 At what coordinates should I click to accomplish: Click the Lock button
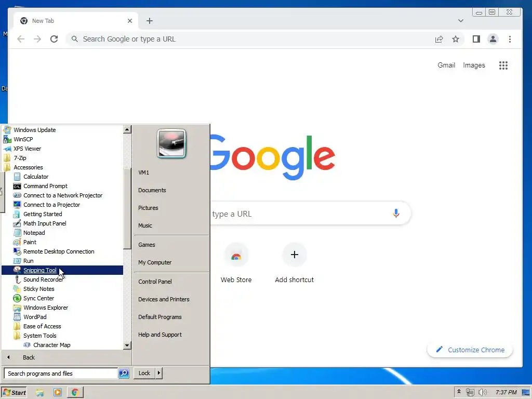(x=144, y=373)
